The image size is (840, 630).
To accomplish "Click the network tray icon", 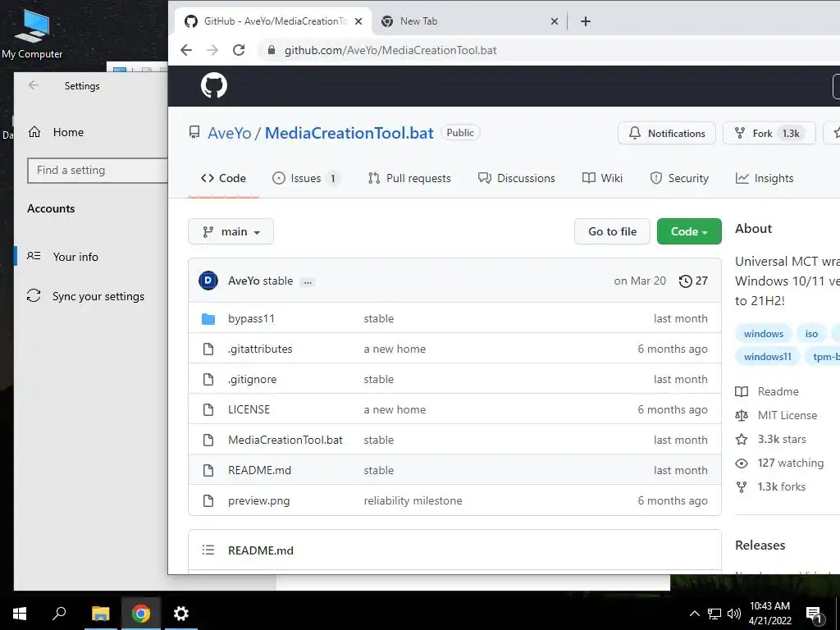I will click(x=714, y=614).
